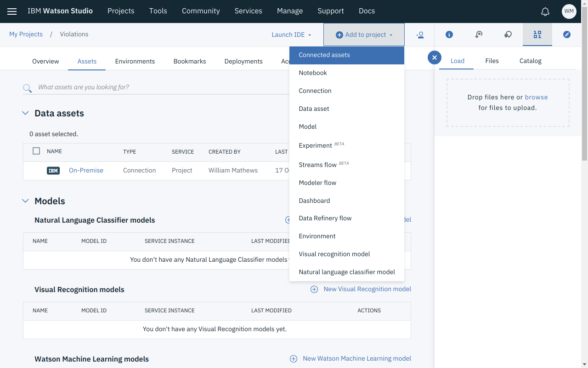The width and height of the screenshot is (588, 368).
Task: Select Streams flow BETA entry
Action: tap(347, 165)
